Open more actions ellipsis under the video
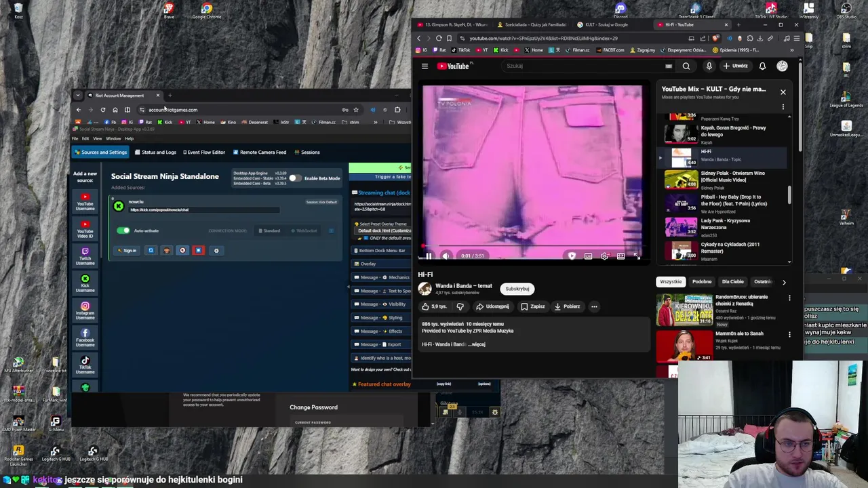The height and width of the screenshot is (488, 868). [x=594, y=306]
